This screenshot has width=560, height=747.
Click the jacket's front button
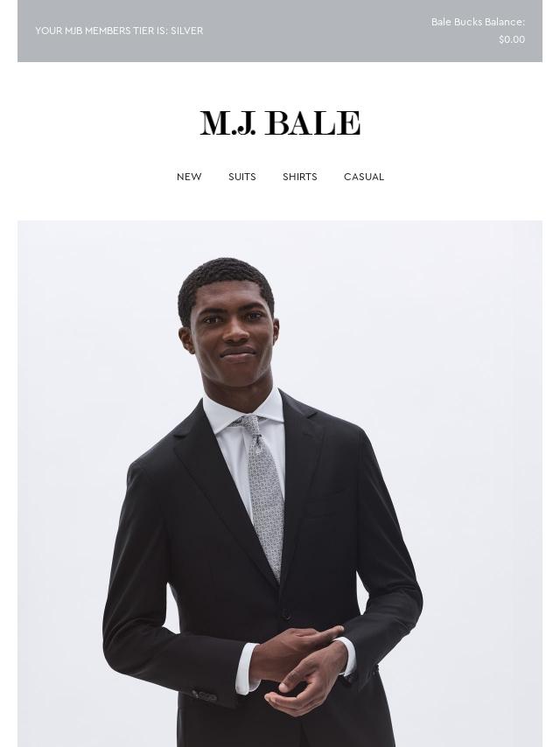[x=286, y=615]
